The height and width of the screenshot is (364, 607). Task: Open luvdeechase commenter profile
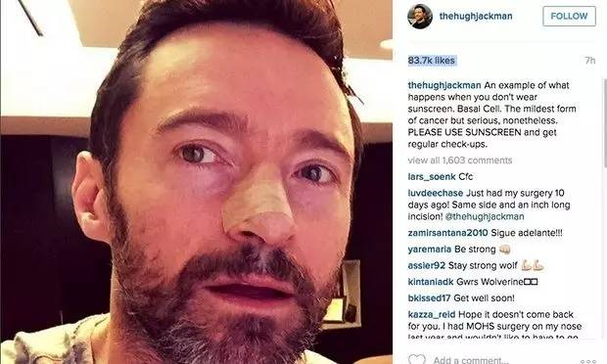coord(436,193)
